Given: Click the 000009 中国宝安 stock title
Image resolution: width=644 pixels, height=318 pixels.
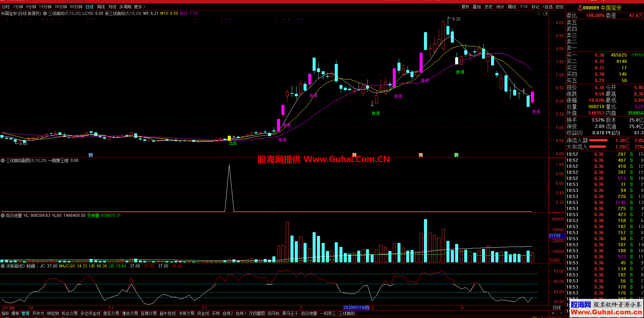Looking at the screenshot, I should tap(602, 8).
